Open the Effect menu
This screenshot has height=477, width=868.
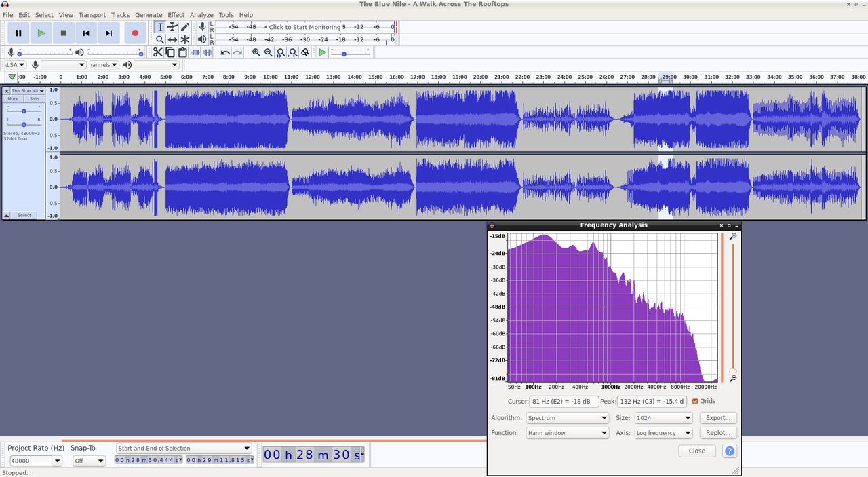(x=176, y=15)
